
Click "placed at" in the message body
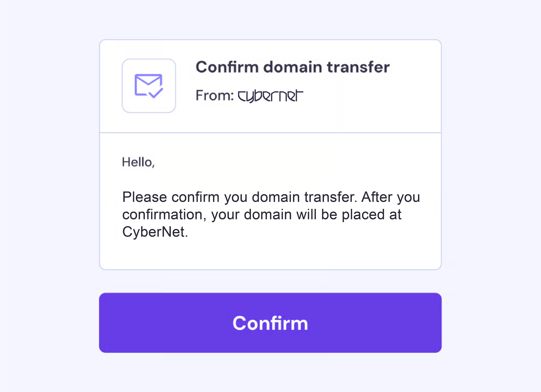[371, 215]
